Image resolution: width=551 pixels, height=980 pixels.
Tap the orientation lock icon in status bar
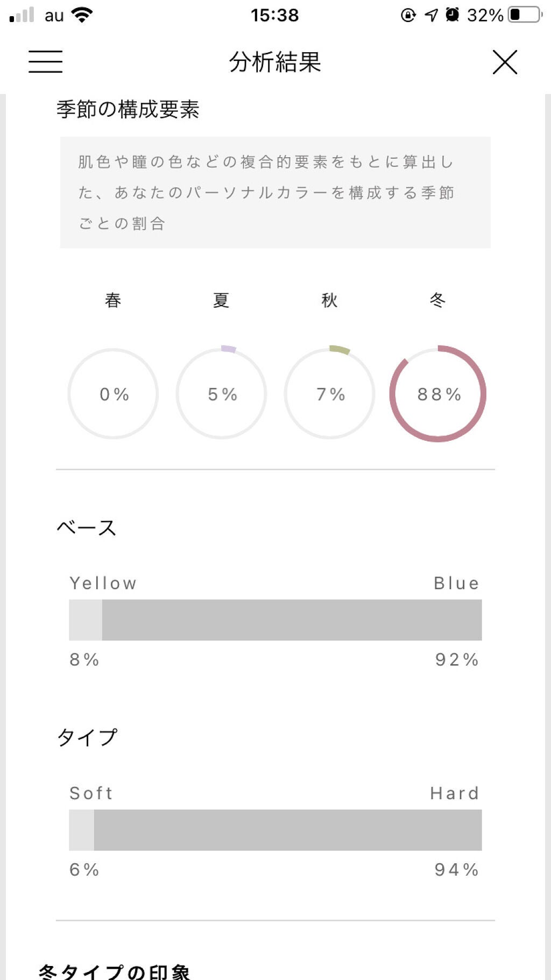409,15
